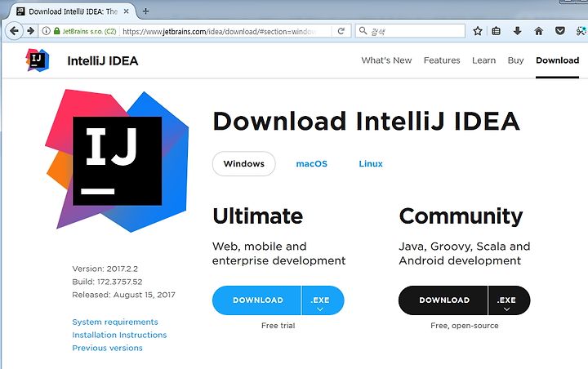Screen dimensions: 588x369
Task: Open the Previous versions link
Action: (107, 348)
